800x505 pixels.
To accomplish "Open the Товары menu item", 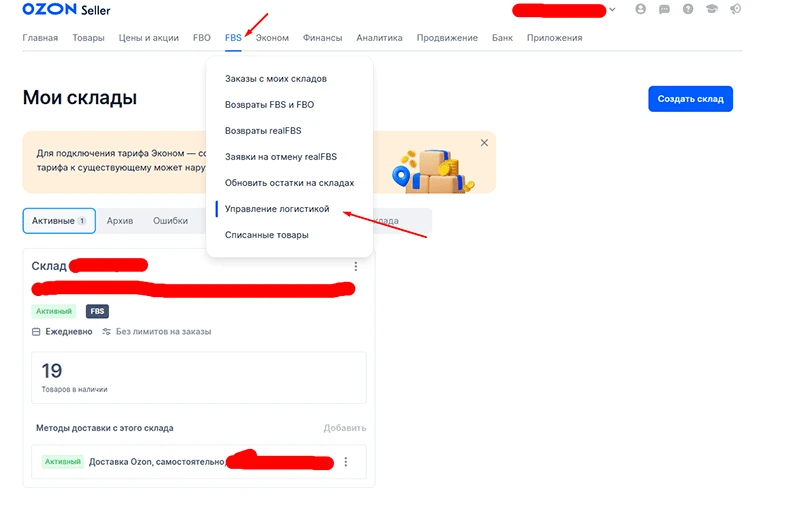I will (88, 38).
